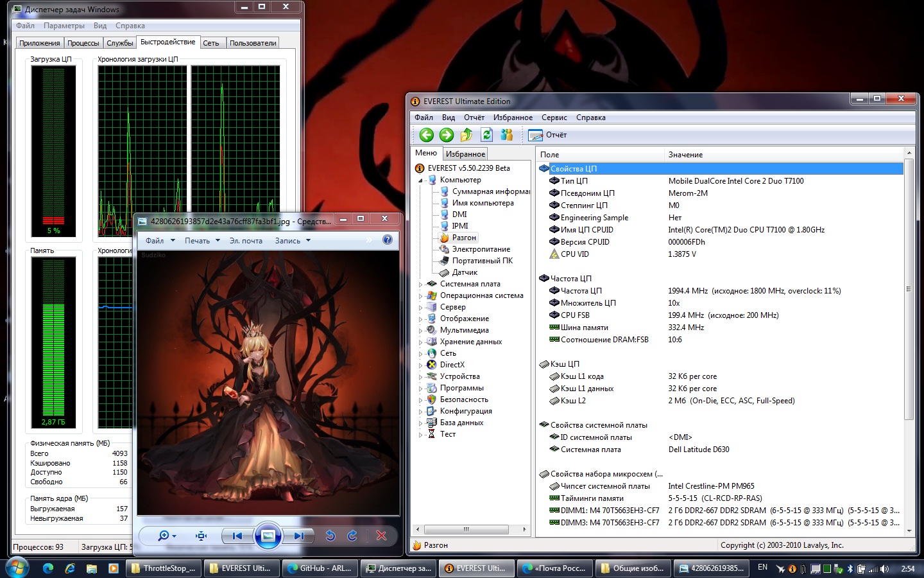Click the green Back arrow in EVEREST toolbar
Screen dimensions: 924x578
point(426,135)
